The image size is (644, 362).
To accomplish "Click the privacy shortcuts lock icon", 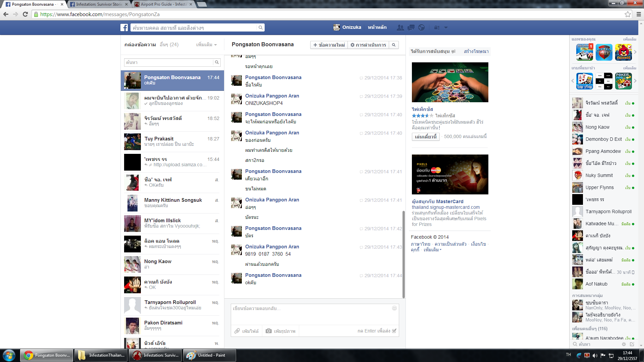I will [437, 27].
